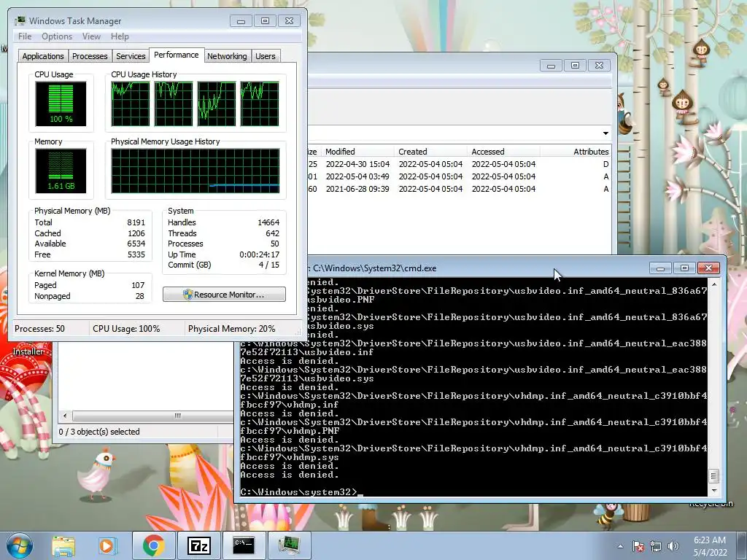
Task: Click the Task Manager title bar icon
Action: click(20, 20)
